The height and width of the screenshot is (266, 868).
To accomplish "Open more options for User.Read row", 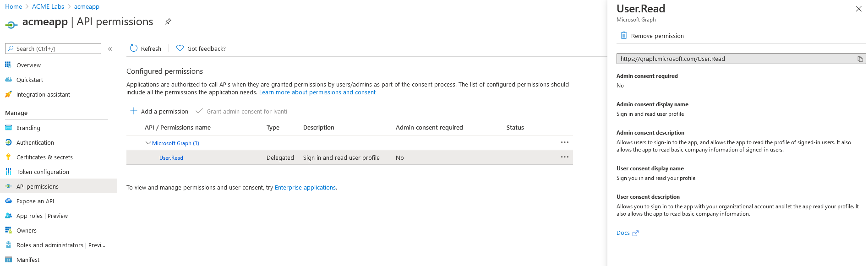I will coord(564,157).
